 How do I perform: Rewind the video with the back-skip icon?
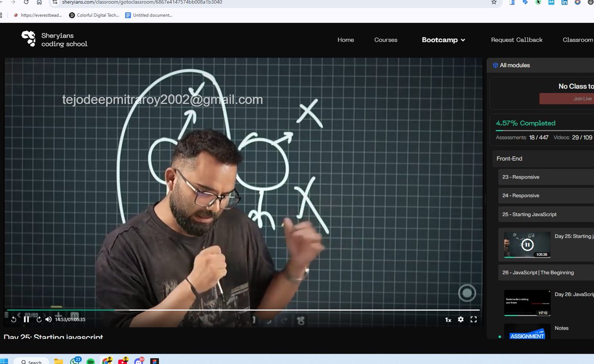click(x=13, y=319)
